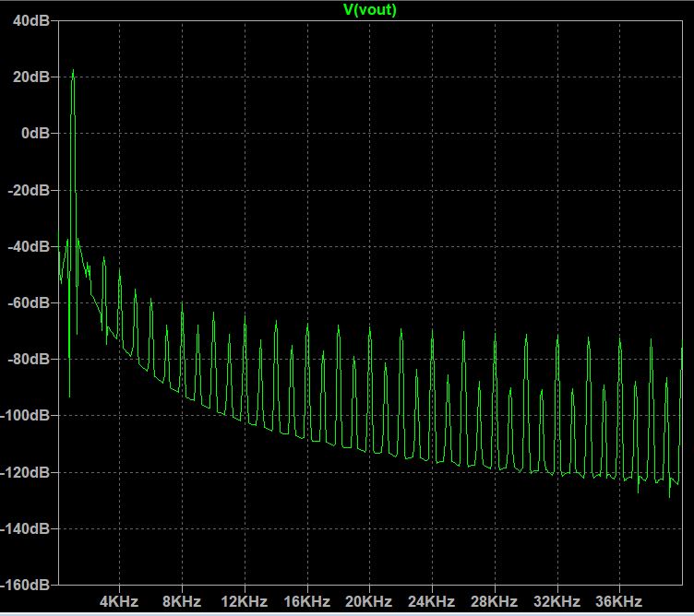694x616 pixels.
Task: Click the -60dB axis label
Action: pyautogui.click(x=29, y=302)
